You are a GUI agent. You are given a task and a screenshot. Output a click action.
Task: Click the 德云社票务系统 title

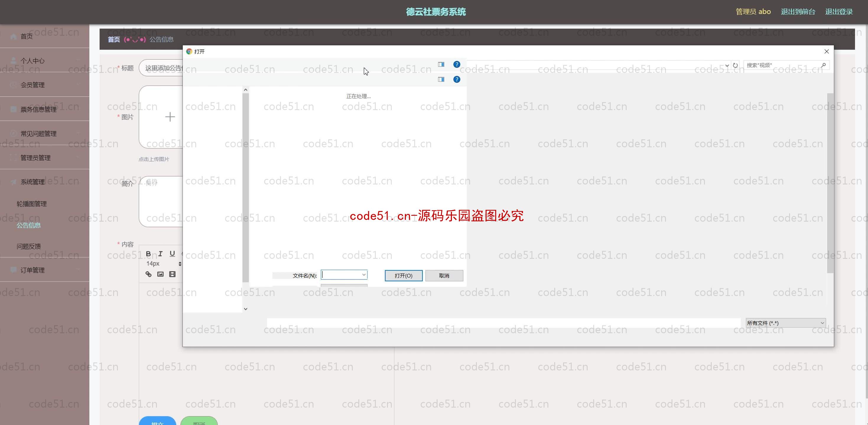pyautogui.click(x=436, y=12)
